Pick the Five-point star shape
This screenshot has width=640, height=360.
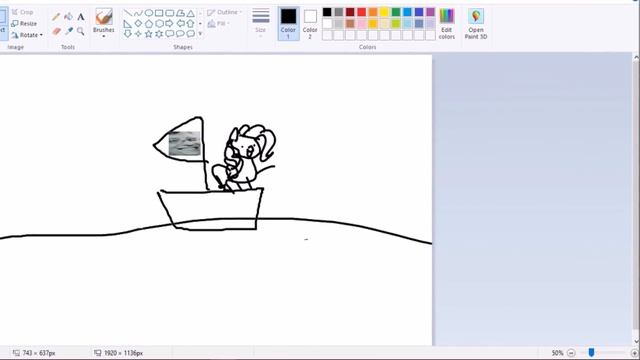tap(149, 34)
